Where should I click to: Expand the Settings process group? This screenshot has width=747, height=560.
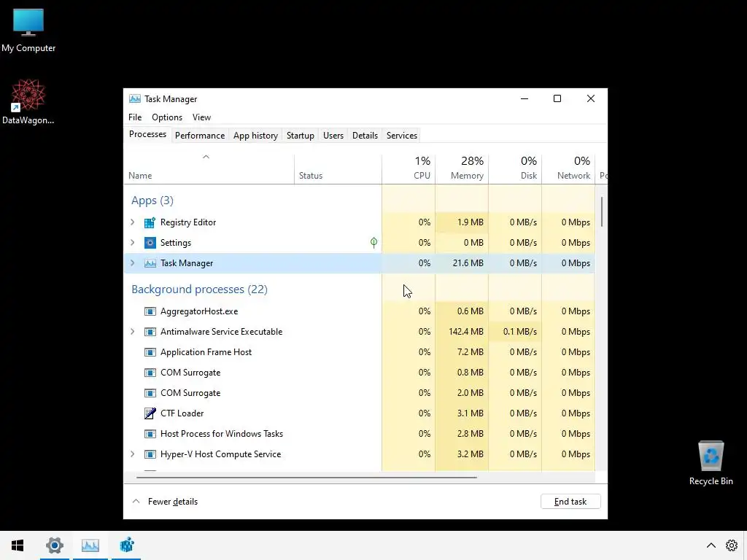click(x=133, y=243)
